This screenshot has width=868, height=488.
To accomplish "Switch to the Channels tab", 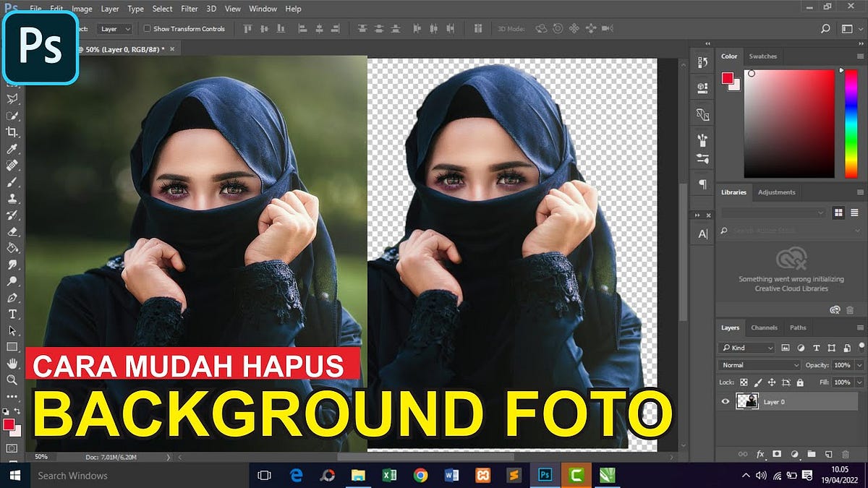I will (x=764, y=328).
